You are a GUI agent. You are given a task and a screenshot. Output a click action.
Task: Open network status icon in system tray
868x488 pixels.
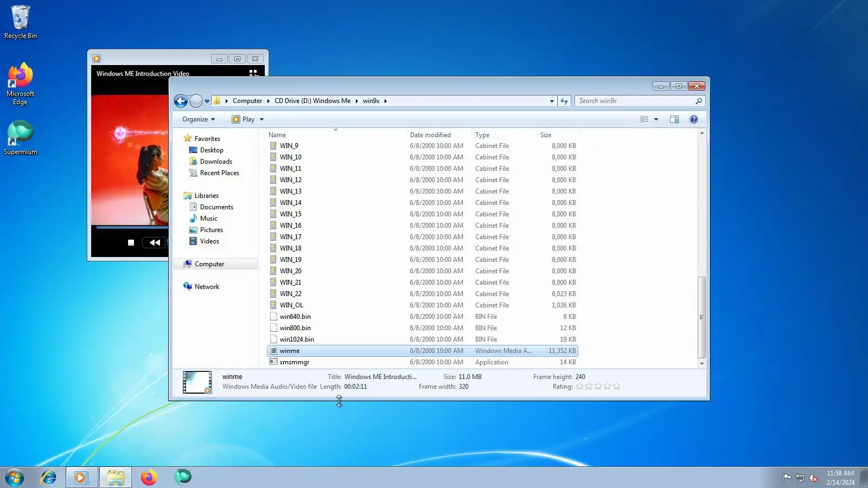[800, 478]
